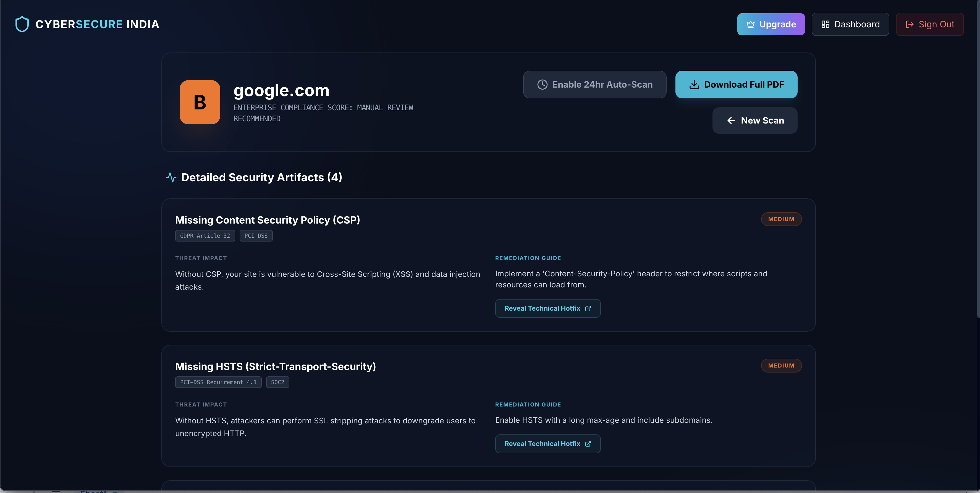This screenshot has width=980, height=493.
Task: Click the CyberSecure India shield logo
Action: [x=22, y=24]
